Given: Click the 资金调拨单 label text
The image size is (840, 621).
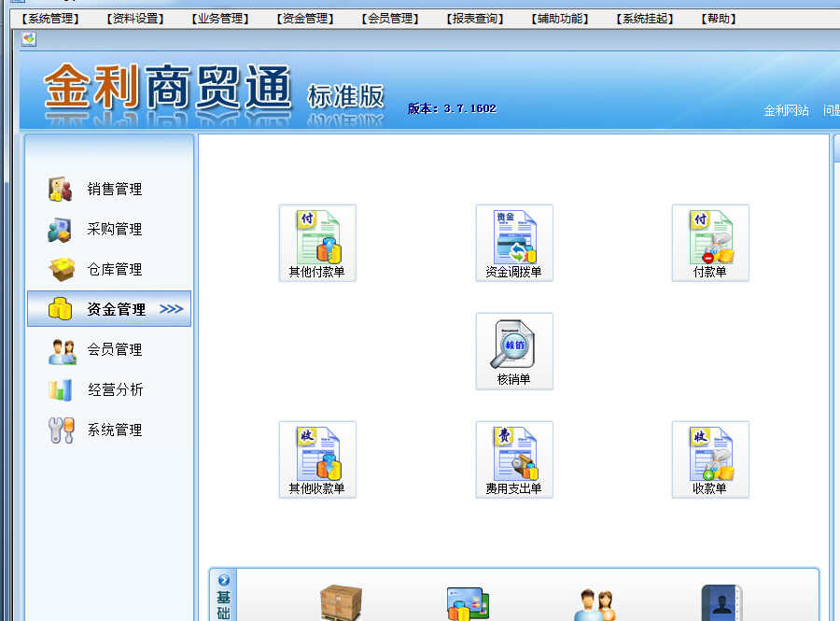Looking at the screenshot, I should point(513,272).
